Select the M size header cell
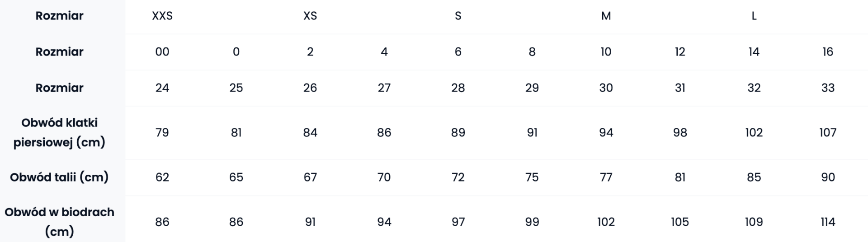The height and width of the screenshot is (242, 868). tap(606, 16)
